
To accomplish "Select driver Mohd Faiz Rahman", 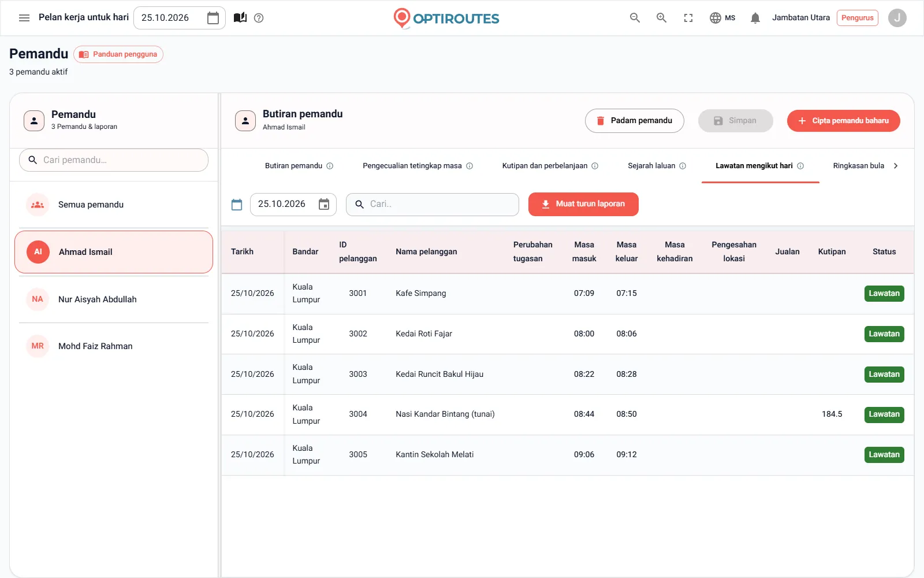I will (x=114, y=346).
